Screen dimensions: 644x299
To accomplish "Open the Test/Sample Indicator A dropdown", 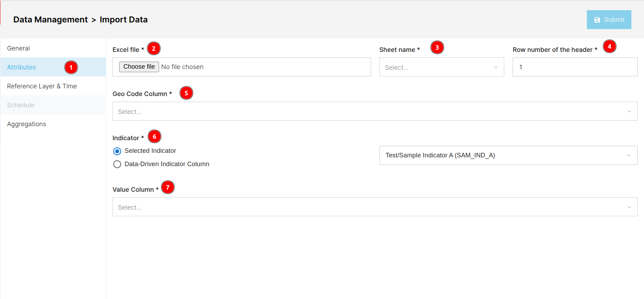I will pos(508,155).
